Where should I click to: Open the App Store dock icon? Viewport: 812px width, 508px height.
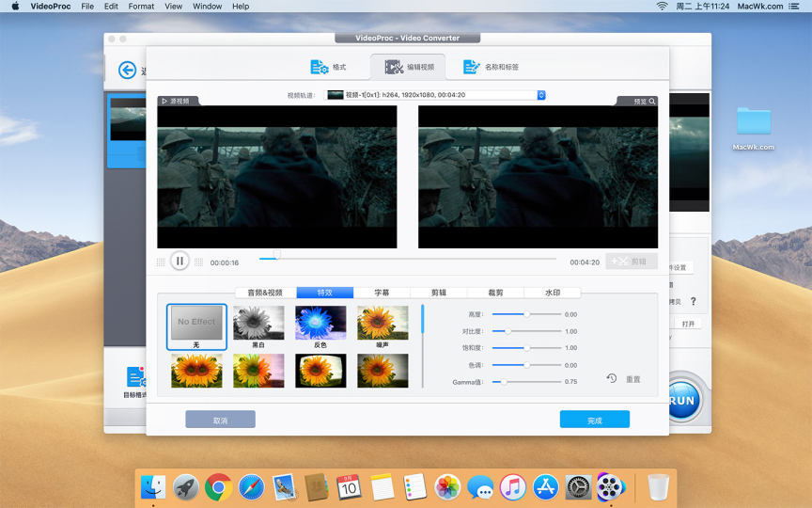[x=545, y=486]
